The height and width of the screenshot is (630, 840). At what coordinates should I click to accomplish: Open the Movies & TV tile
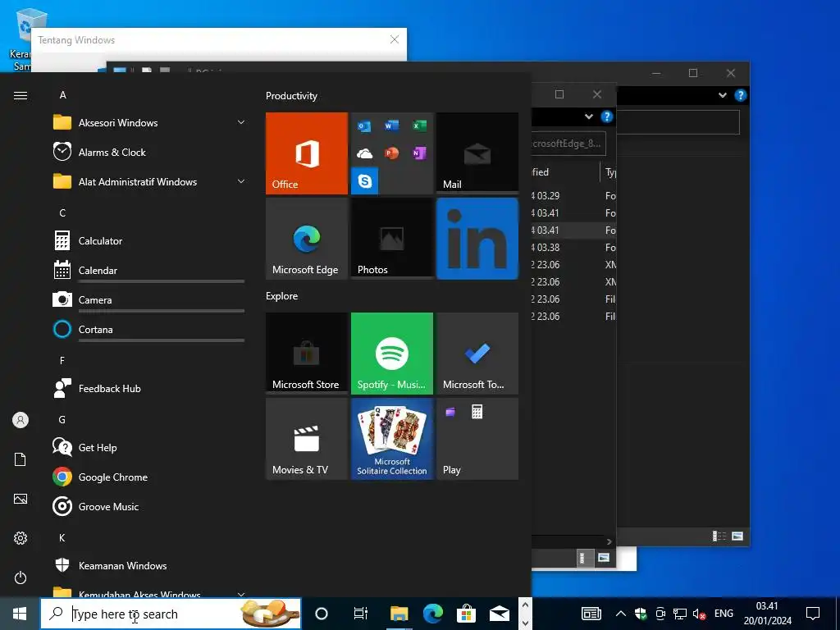307,439
